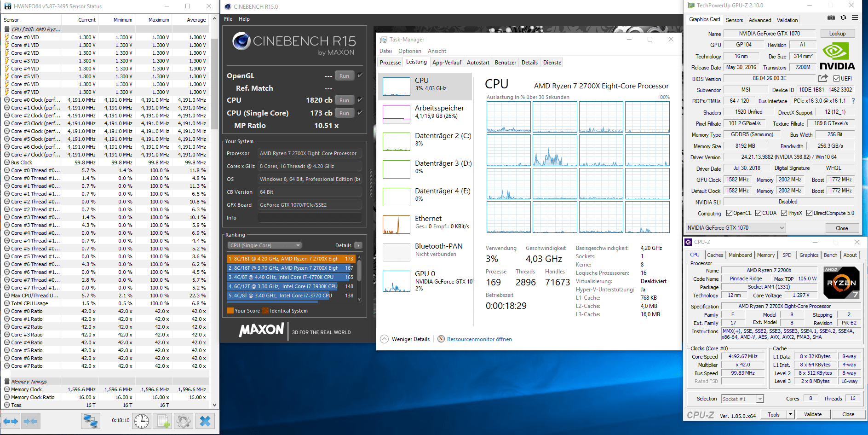Click the HWiNFO64 title bar app icon

(x=7, y=6)
